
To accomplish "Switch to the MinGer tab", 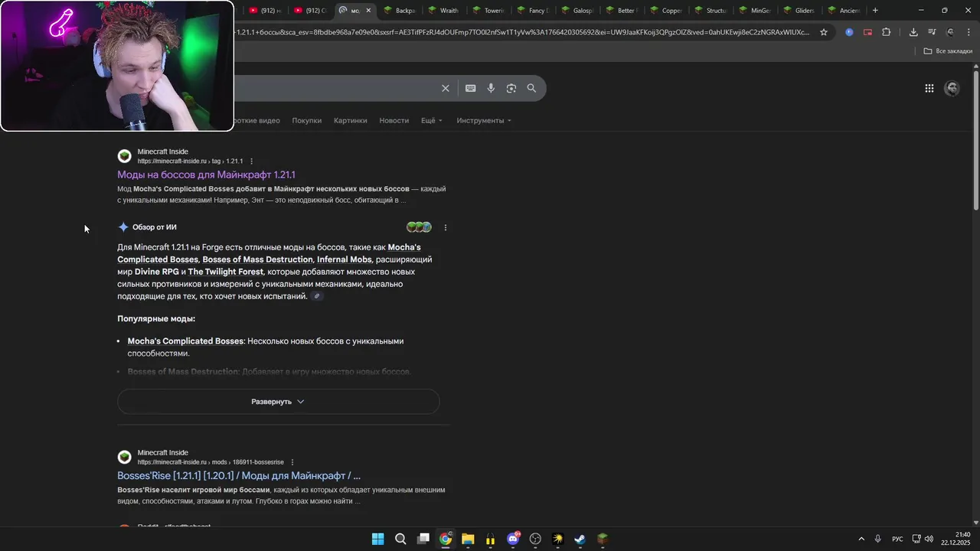I will click(755, 11).
